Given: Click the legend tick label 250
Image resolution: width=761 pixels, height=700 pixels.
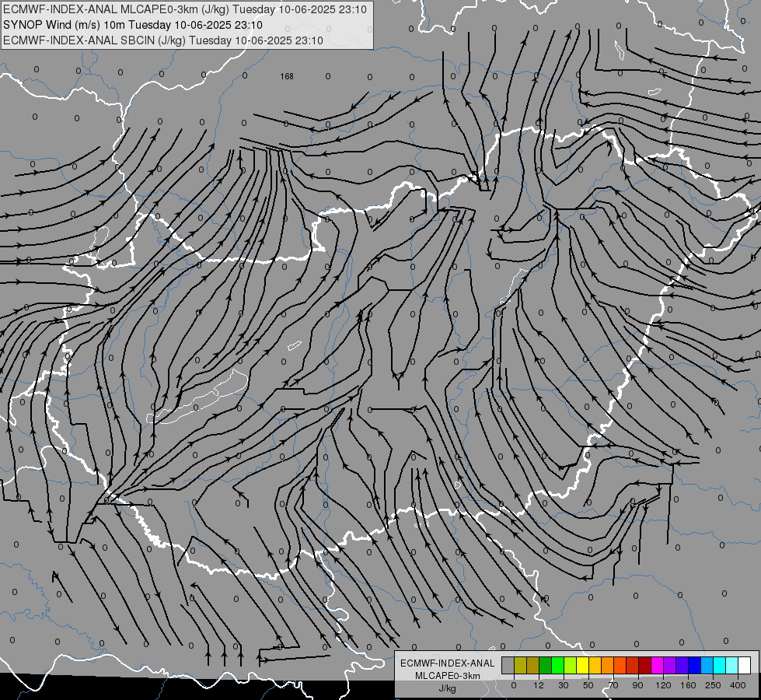Looking at the screenshot, I should (x=713, y=685).
